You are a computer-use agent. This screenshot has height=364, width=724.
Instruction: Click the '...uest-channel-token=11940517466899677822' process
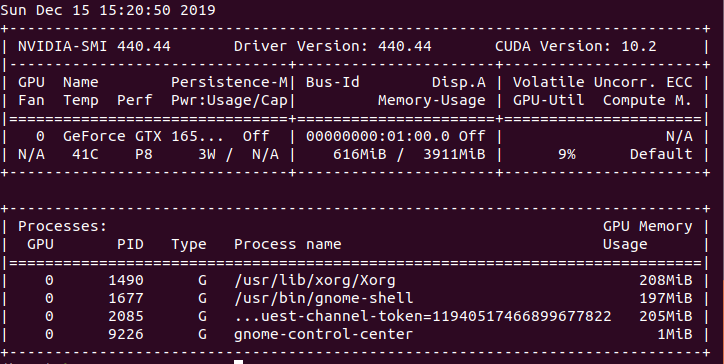[x=422, y=316]
